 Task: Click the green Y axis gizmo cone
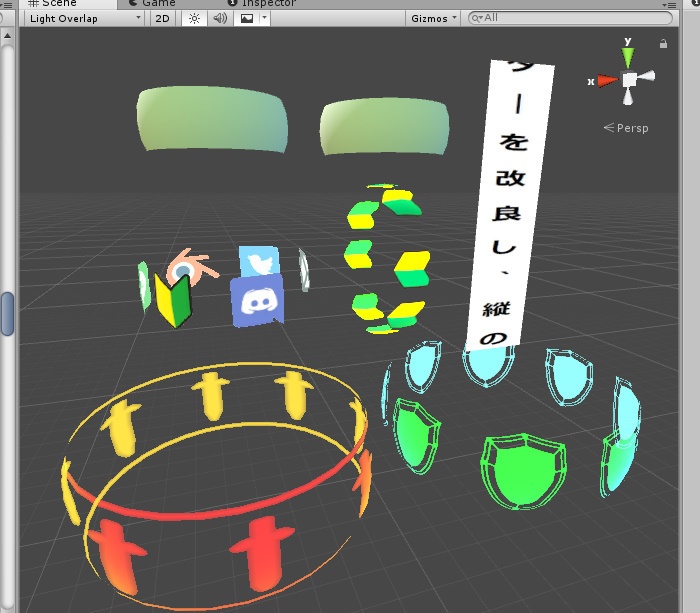click(x=628, y=57)
